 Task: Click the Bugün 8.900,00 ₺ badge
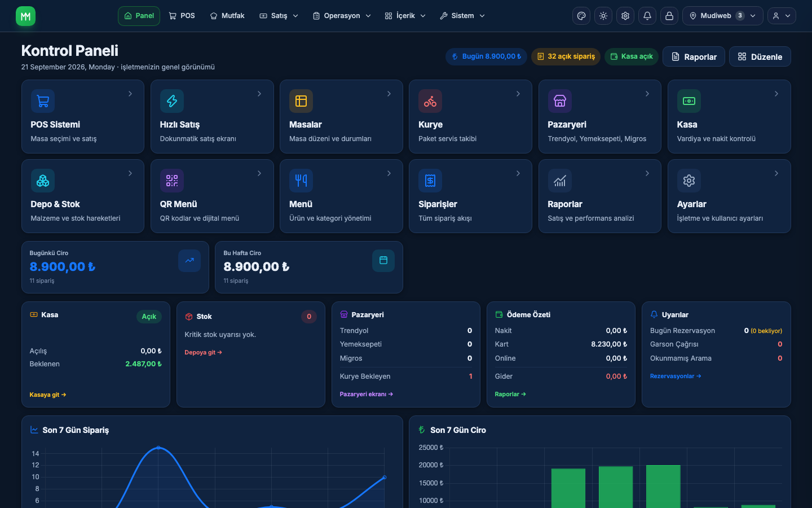(486, 56)
